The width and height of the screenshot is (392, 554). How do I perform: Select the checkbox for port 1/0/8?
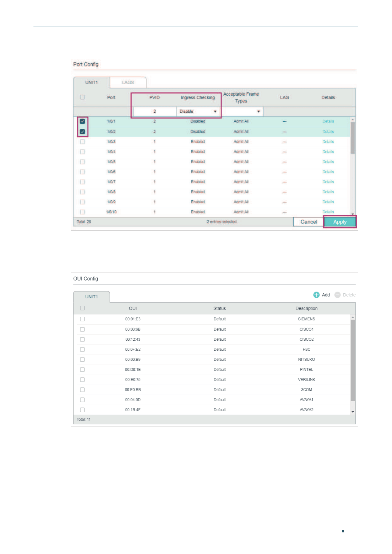(82, 192)
